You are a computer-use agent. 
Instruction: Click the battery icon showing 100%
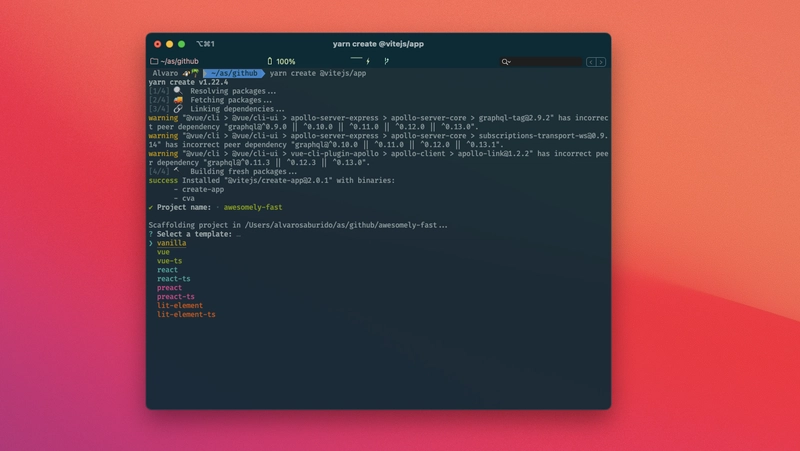[270, 61]
